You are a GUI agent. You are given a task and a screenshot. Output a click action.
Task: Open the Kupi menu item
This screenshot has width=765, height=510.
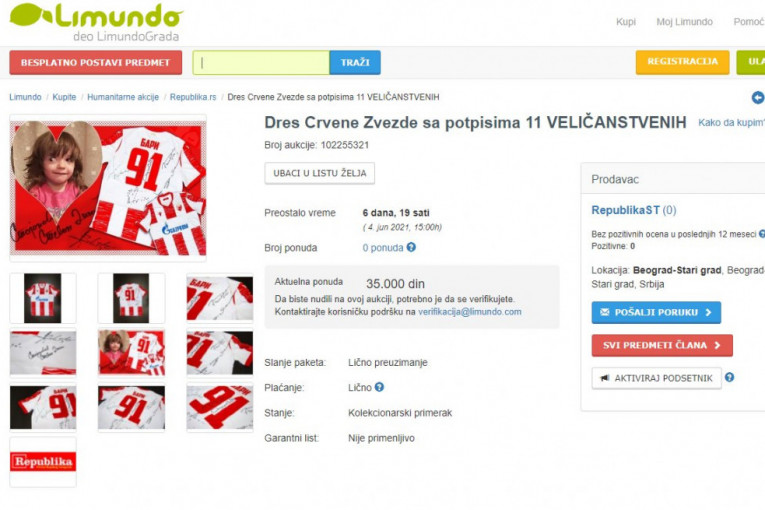click(x=626, y=22)
